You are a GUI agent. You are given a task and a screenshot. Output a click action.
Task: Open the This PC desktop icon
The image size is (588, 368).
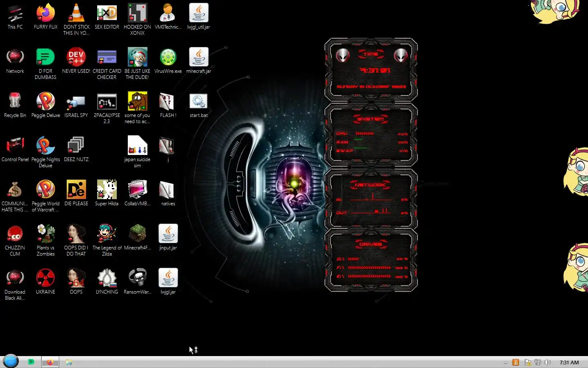click(15, 17)
